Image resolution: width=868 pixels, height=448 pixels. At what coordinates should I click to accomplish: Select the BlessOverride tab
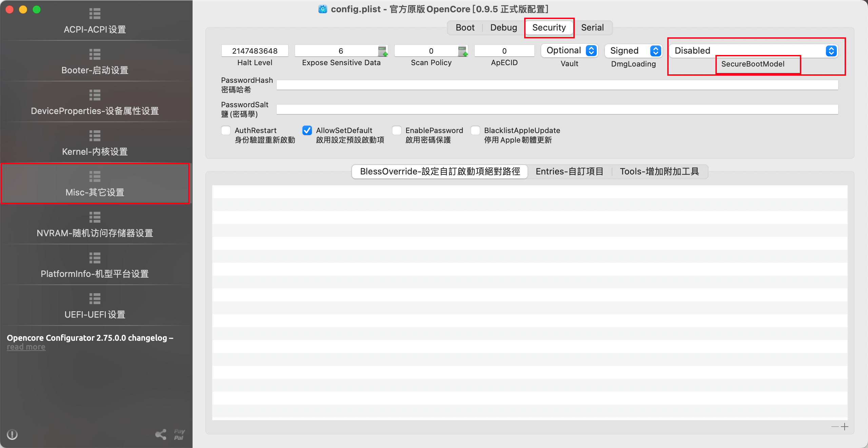(440, 171)
